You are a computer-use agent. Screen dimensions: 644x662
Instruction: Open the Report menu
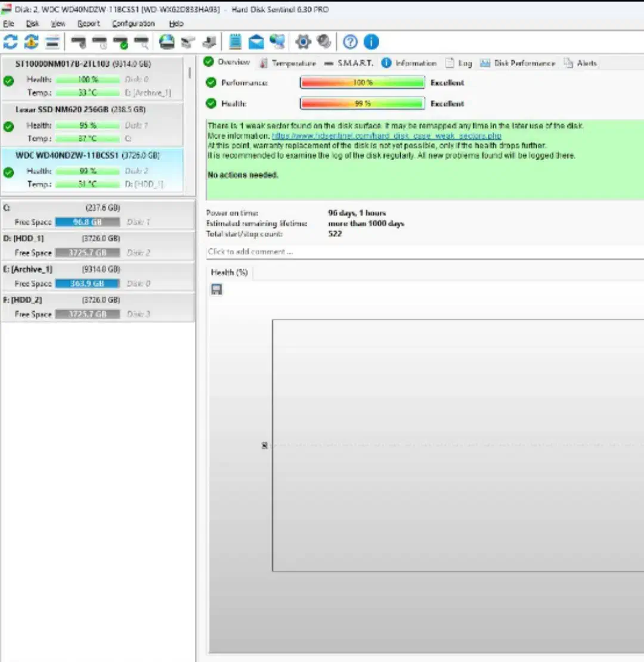point(88,24)
